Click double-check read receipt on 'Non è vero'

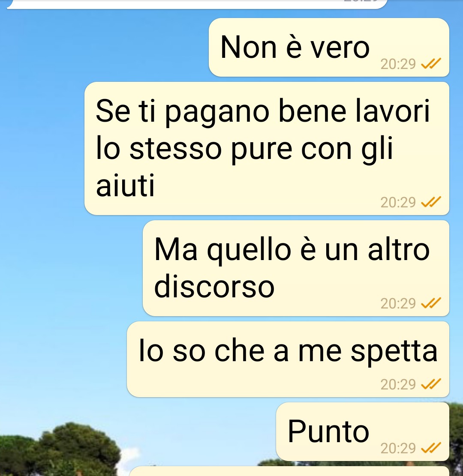(x=431, y=64)
